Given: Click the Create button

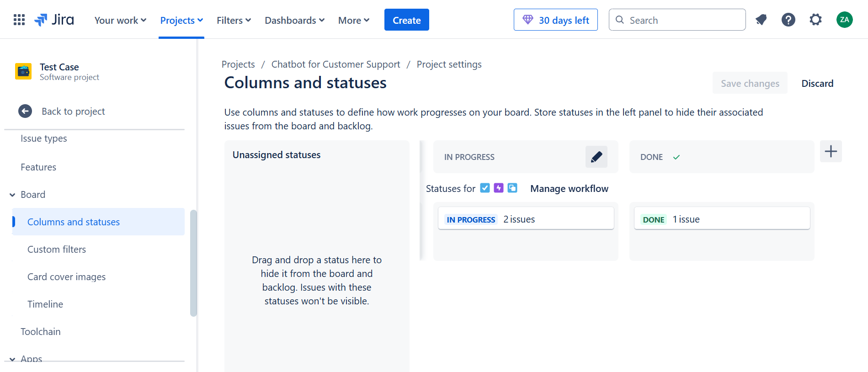Looking at the screenshot, I should [x=407, y=20].
